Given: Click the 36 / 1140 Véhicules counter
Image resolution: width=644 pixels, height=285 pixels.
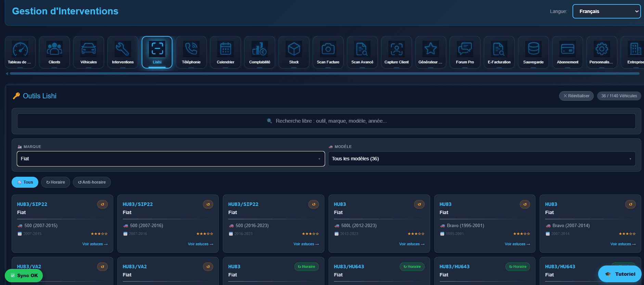Looking at the screenshot, I should [x=619, y=96].
